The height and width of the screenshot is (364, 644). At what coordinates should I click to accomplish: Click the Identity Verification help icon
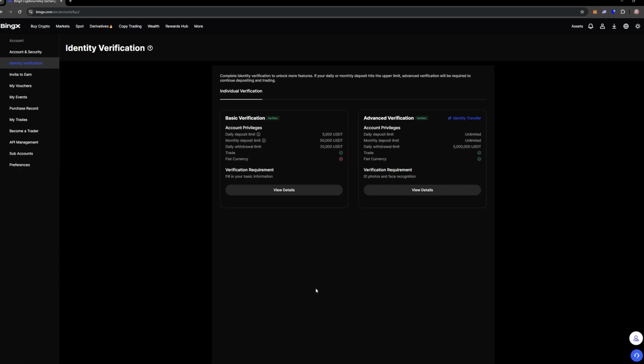coord(150,48)
